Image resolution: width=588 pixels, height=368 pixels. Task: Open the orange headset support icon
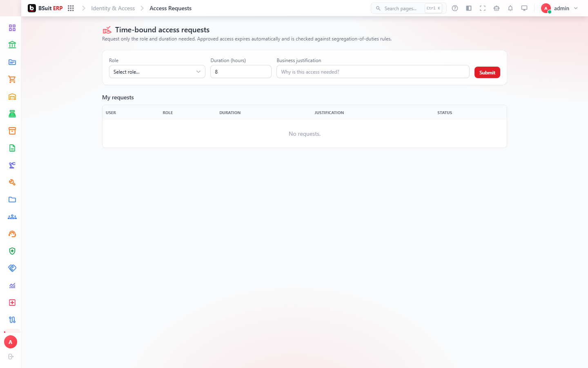(12, 234)
